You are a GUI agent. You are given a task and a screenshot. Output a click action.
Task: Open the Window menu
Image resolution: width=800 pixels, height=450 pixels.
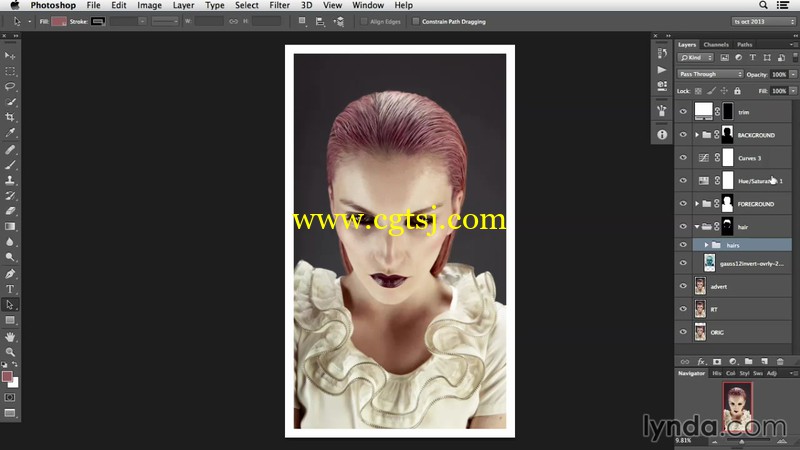tap(368, 5)
